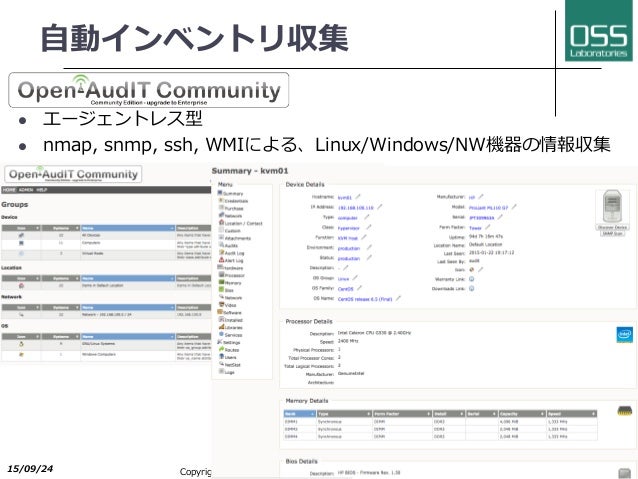The width and height of the screenshot is (638, 479).
Task: Select Services in the device Menu
Action: click(233, 335)
